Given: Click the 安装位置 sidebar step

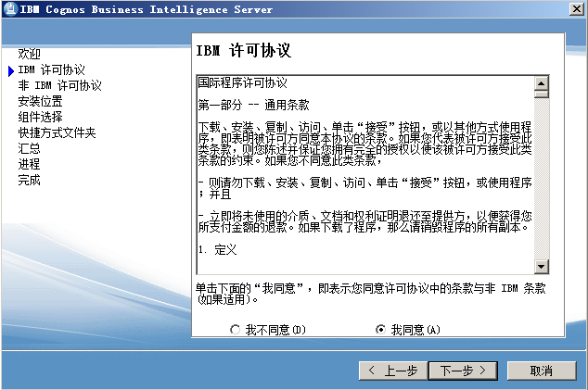Looking at the screenshot, I should [x=40, y=101].
